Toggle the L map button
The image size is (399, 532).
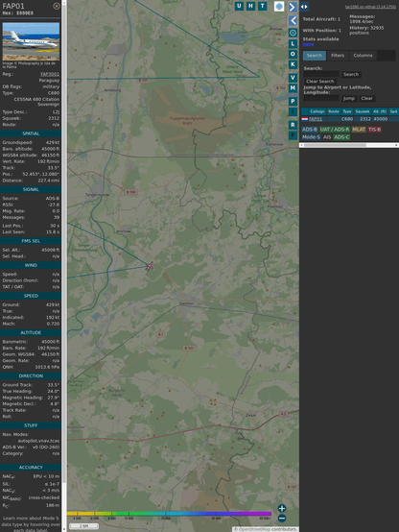click(x=293, y=44)
